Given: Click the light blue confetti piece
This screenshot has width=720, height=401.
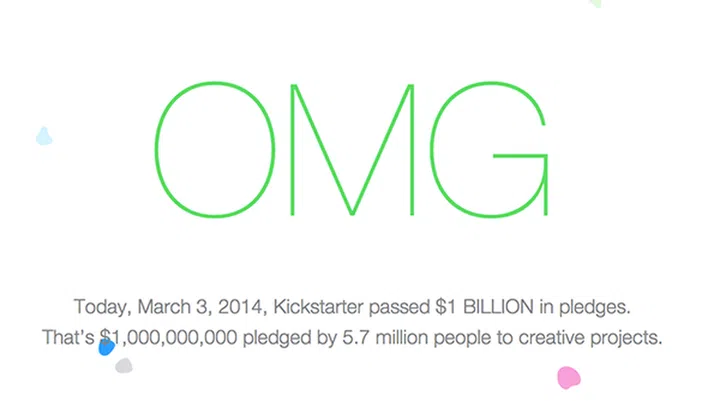Looking at the screenshot, I should [43, 136].
